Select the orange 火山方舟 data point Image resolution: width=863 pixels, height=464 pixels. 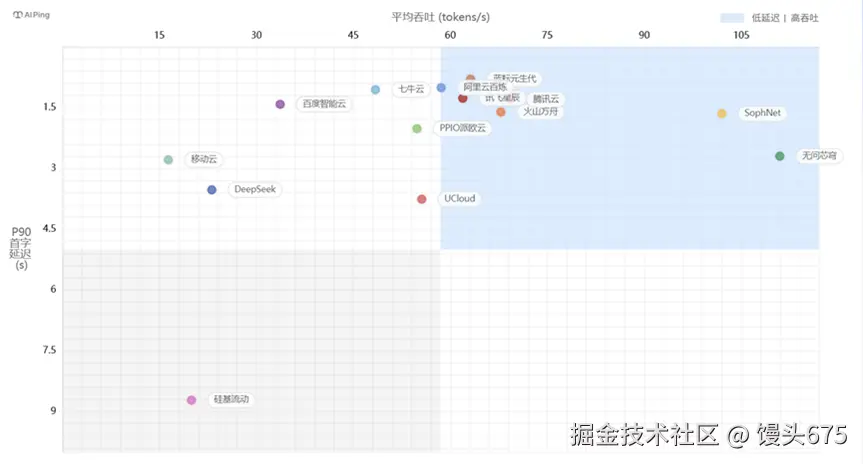[501, 112]
